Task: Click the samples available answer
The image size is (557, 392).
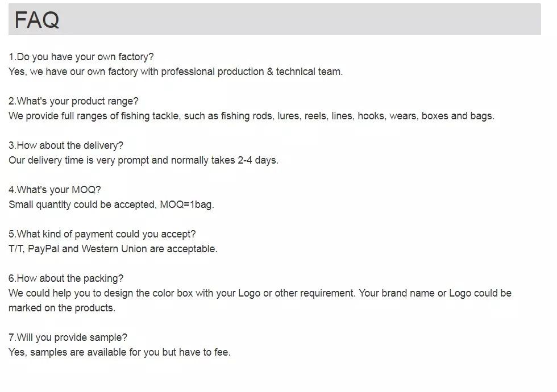Action: [119, 352]
